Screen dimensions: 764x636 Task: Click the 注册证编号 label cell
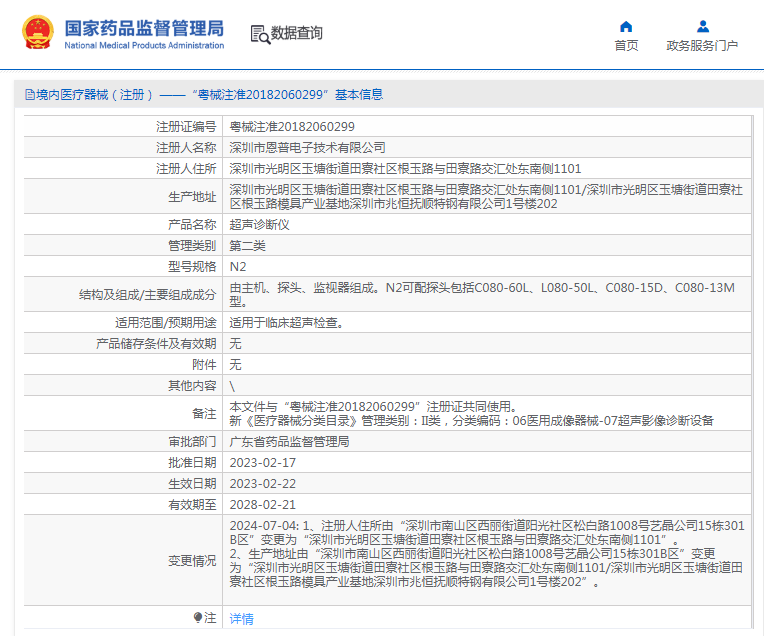[123, 127]
